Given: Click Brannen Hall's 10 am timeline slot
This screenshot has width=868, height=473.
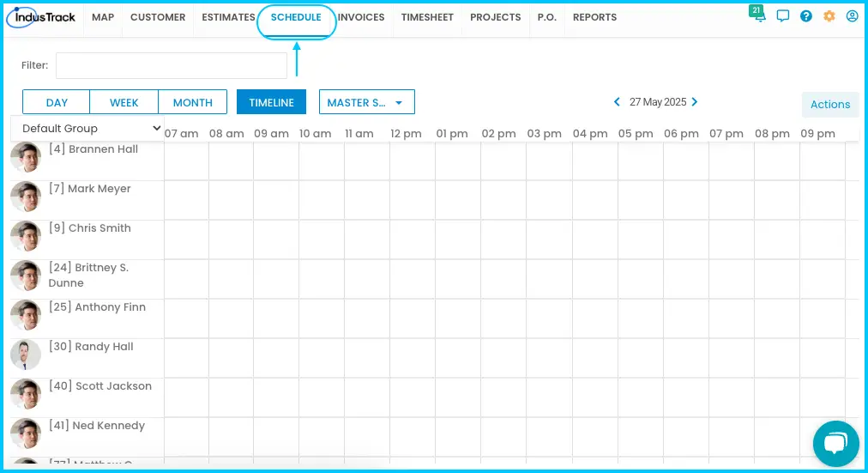Looking at the screenshot, I should click(x=322, y=161).
